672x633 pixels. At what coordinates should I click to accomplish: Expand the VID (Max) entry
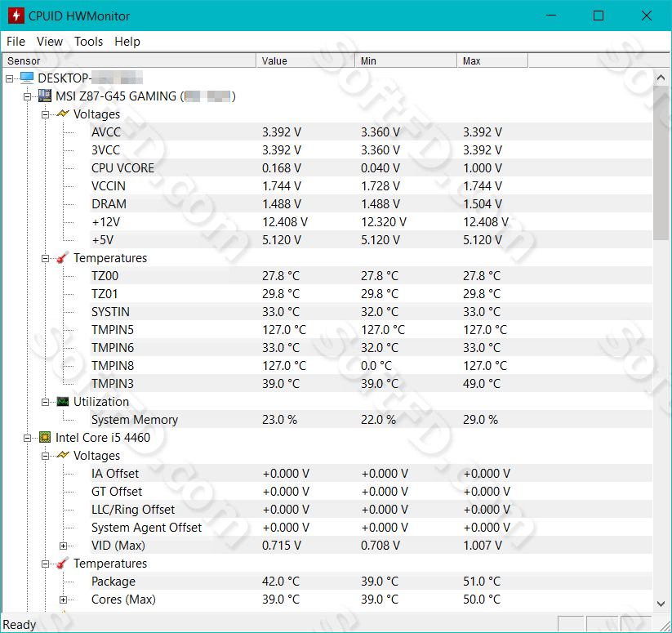point(63,546)
